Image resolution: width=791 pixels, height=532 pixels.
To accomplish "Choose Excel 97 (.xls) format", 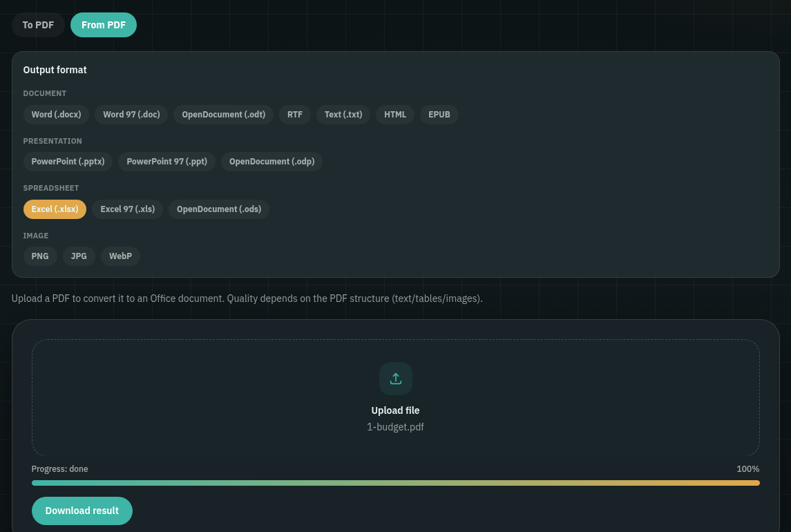I will pos(128,209).
